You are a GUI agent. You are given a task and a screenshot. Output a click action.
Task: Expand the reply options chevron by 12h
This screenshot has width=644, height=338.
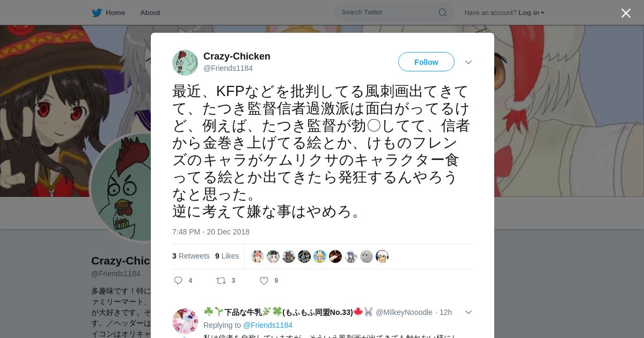coord(469,312)
